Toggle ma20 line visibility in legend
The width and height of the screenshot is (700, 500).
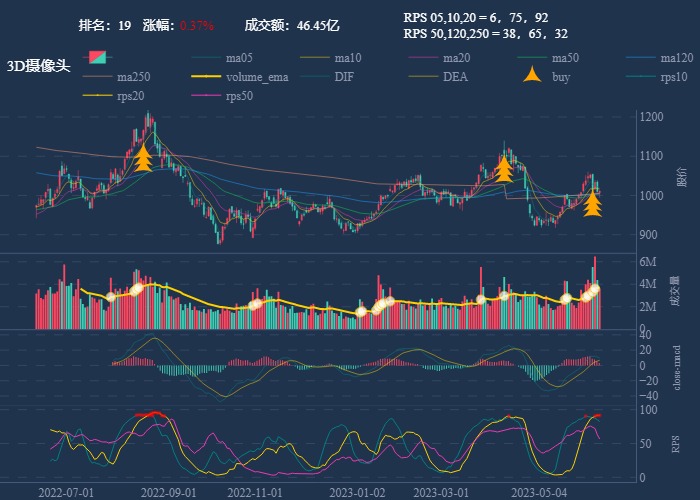tap(422, 58)
